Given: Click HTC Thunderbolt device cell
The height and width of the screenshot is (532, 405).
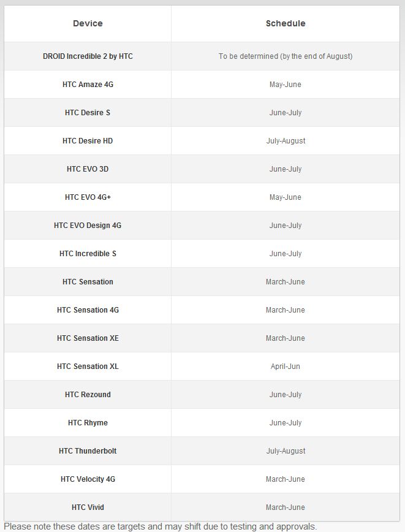Looking at the screenshot, I should (x=88, y=450).
